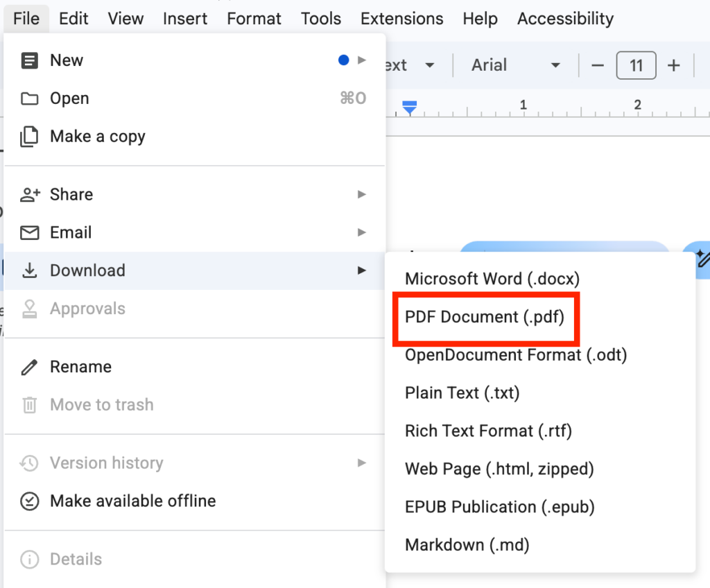Click the Make available offline icon
Image resolution: width=710 pixels, height=588 pixels.
point(29,501)
